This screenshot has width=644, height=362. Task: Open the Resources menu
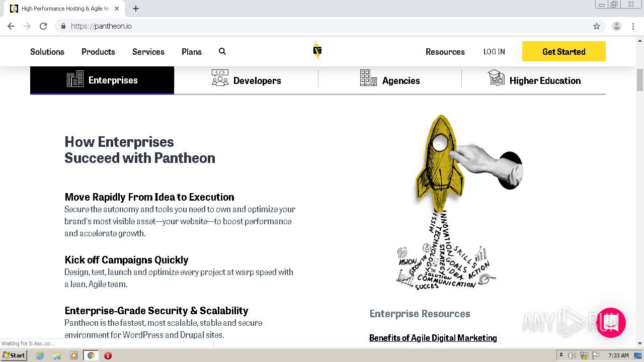(445, 52)
